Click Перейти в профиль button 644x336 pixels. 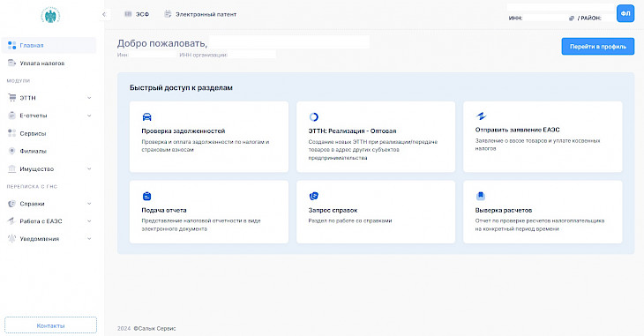coord(597,47)
